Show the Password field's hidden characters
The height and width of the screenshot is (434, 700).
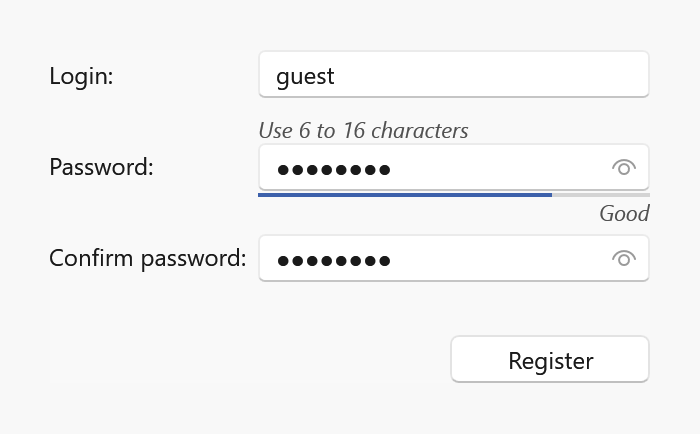click(x=624, y=167)
